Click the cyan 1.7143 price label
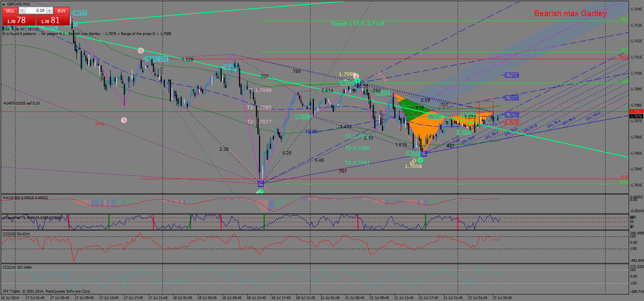 tap(80, 13)
